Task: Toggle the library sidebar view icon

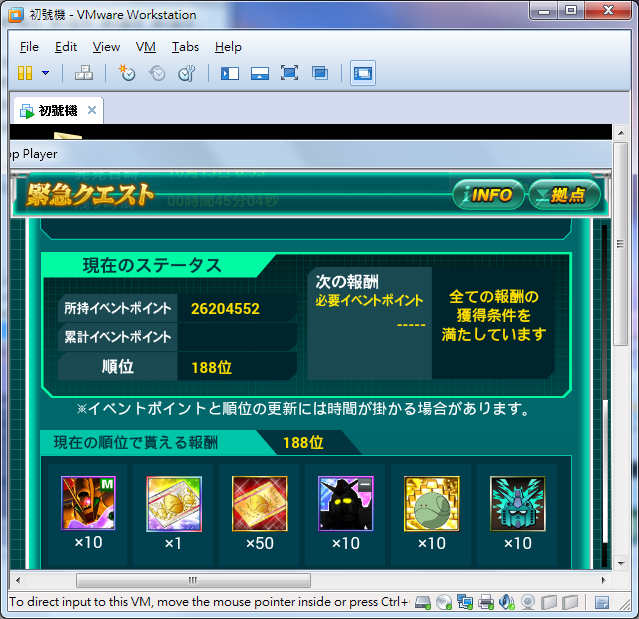Action: coord(230,74)
